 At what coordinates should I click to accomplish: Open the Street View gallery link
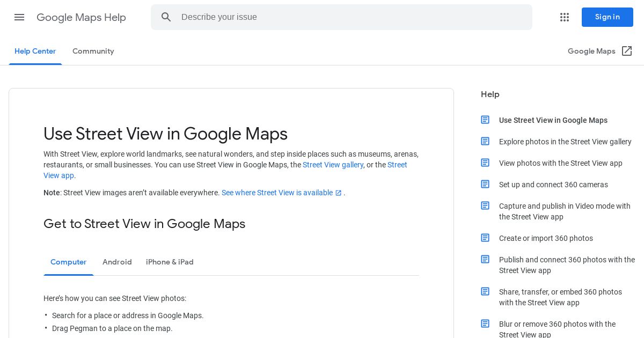pyautogui.click(x=333, y=165)
